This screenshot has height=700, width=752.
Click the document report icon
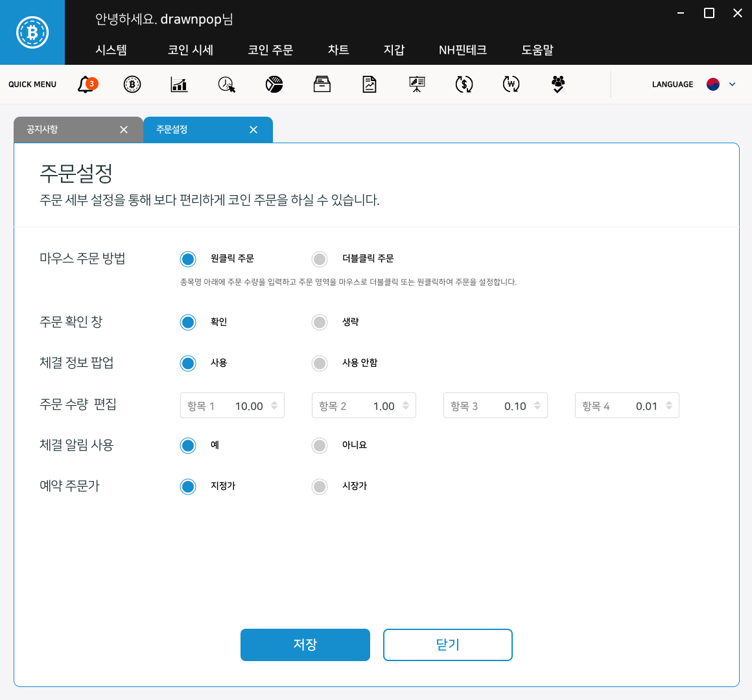[369, 84]
